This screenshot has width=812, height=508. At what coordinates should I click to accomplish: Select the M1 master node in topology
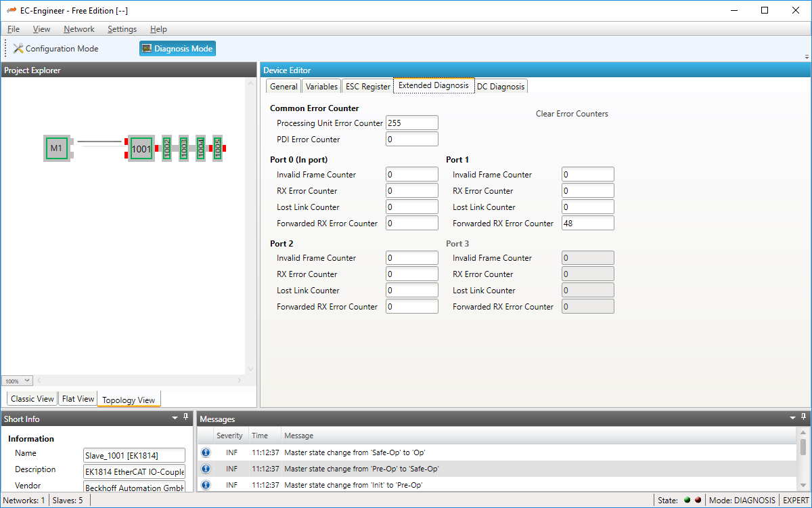pyautogui.click(x=56, y=148)
